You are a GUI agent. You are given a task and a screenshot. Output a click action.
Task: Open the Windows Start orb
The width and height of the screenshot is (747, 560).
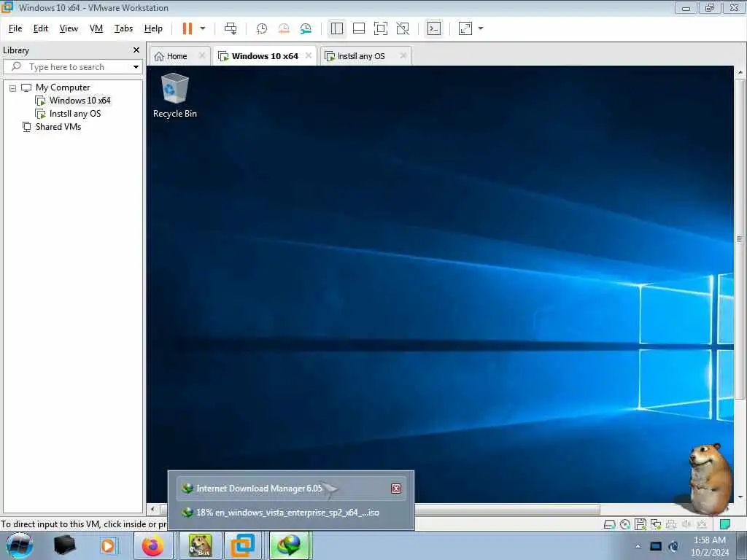(20, 545)
